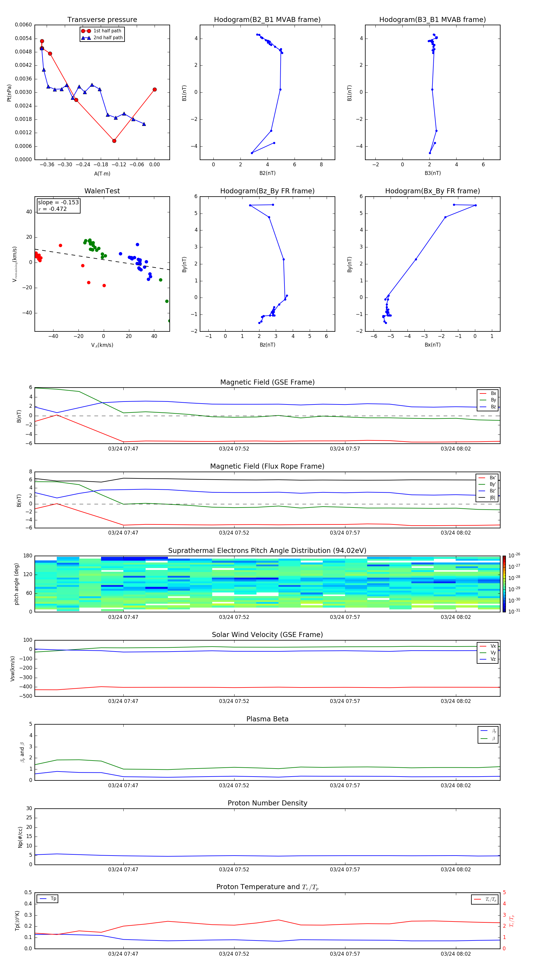The width and height of the screenshot is (535, 980).
Task: Click the 'Hodogram(B2_B1 MVAB frame)' title
Action: 267,19
